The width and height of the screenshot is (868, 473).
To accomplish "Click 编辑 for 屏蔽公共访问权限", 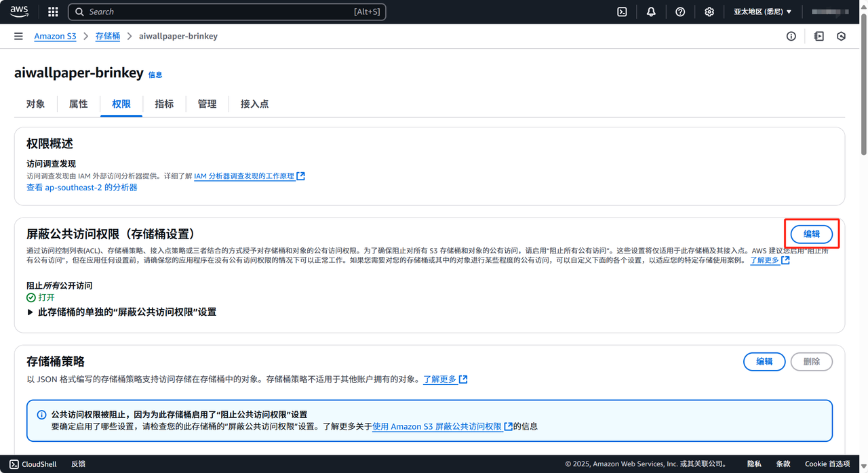I will tap(811, 234).
